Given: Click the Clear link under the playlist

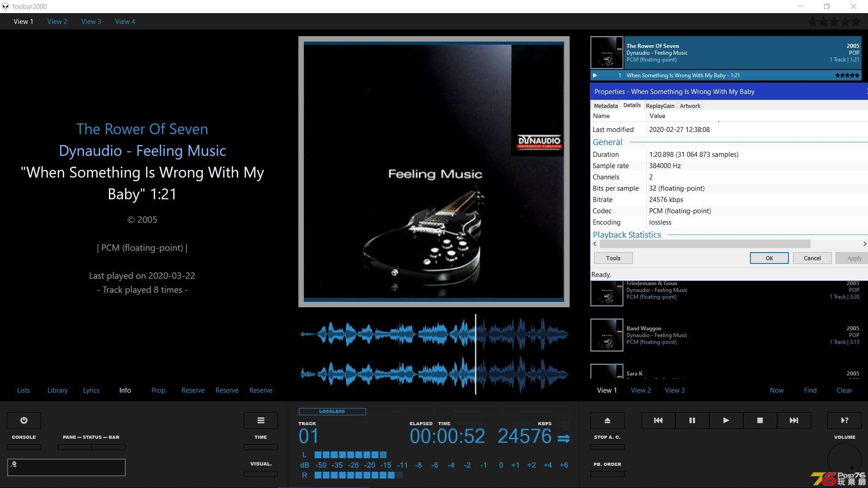Looking at the screenshot, I should point(844,390).
